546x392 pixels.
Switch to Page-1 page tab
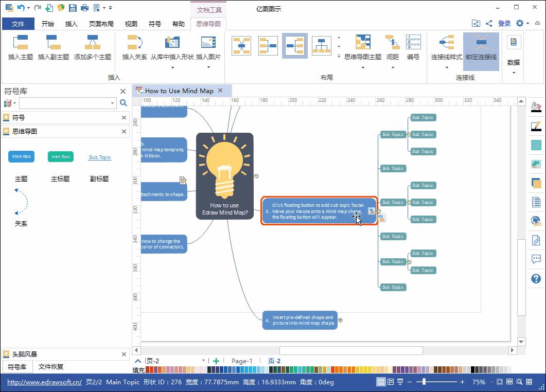(242, 361)
